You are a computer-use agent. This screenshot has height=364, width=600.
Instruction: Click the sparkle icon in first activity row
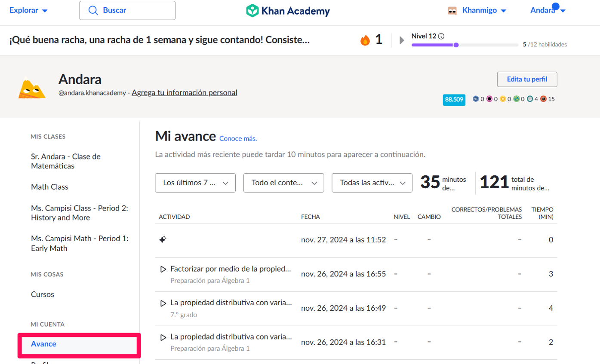click(x=163, y=240)
